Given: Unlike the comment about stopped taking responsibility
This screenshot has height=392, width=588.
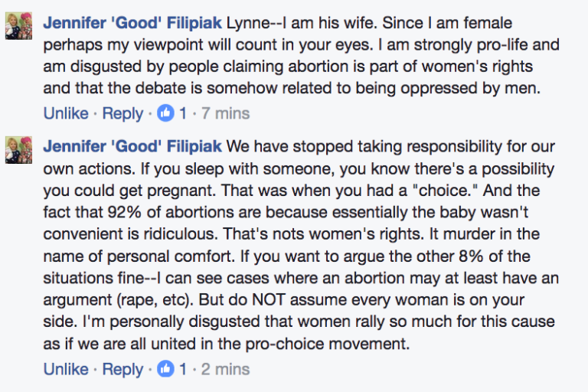Looking at the screenshot, I should click(x=66, y=369).
